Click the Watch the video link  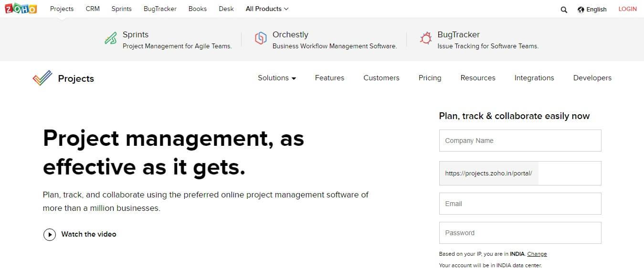(89, 234)
